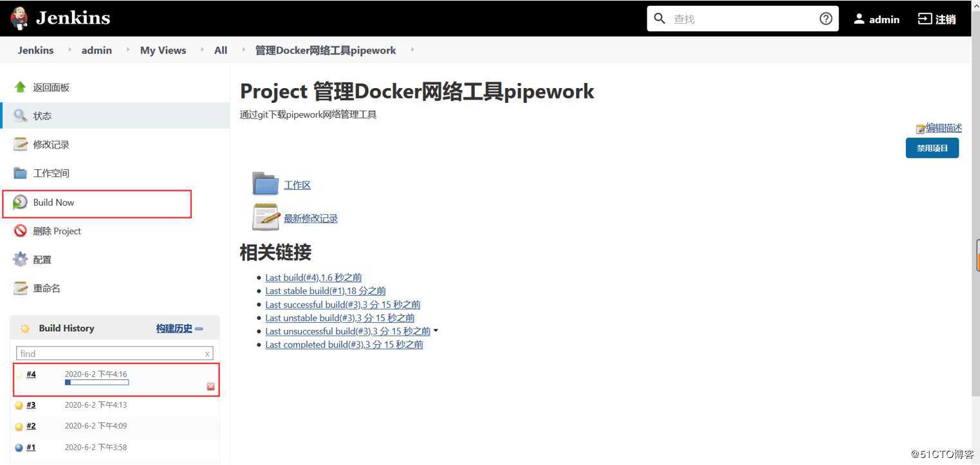Open admin breadcrumb item

[x=97, y=50]
